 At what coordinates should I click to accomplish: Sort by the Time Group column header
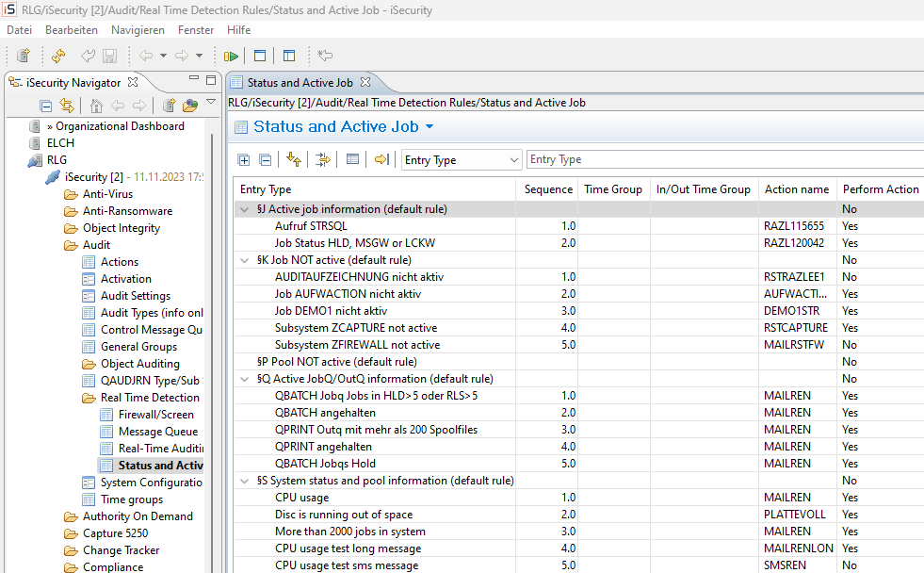click(613, 189)
